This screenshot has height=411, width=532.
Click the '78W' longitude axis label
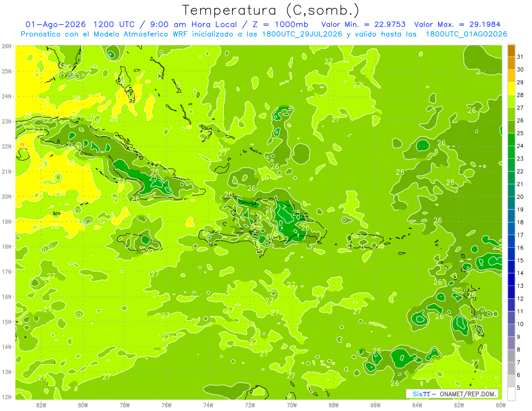pyautogui.click(x=125, y=405)
